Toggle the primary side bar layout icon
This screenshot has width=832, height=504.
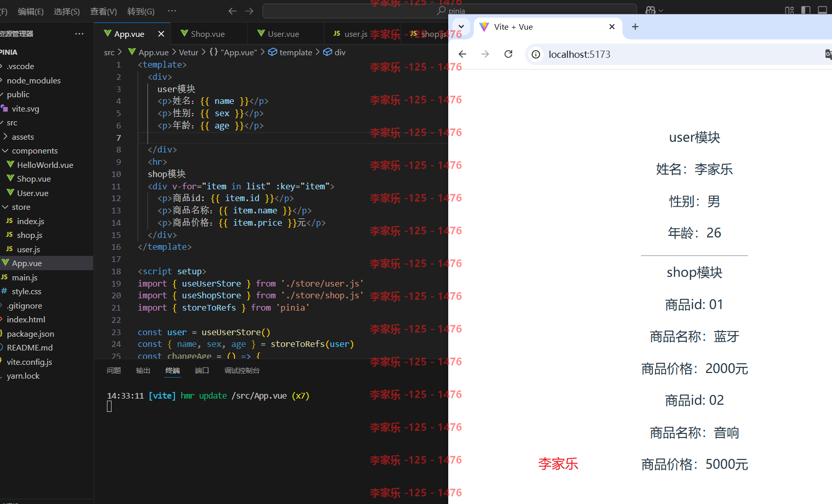806,10
